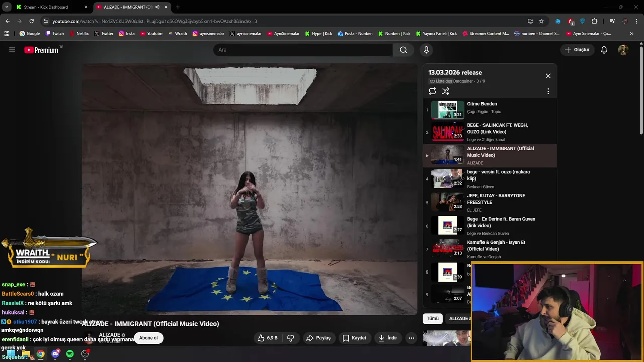Select the Tümü filter chip
Screen dimensions: 644x362
(433, 318)
